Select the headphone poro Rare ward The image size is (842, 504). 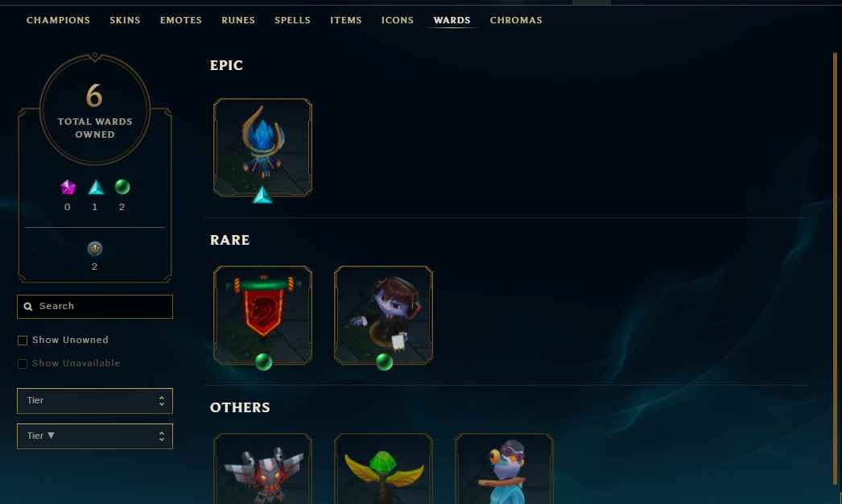[x=383, y=315]
